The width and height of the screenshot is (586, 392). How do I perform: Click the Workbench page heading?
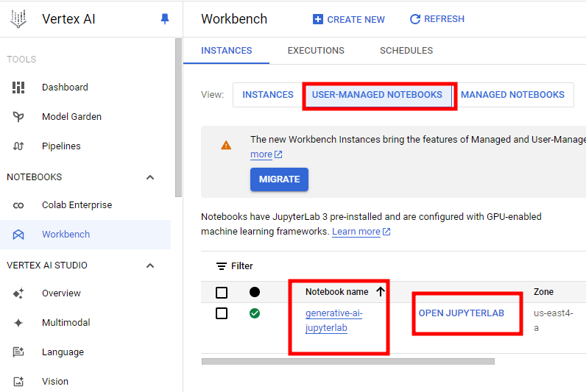(x=234, y=19)
